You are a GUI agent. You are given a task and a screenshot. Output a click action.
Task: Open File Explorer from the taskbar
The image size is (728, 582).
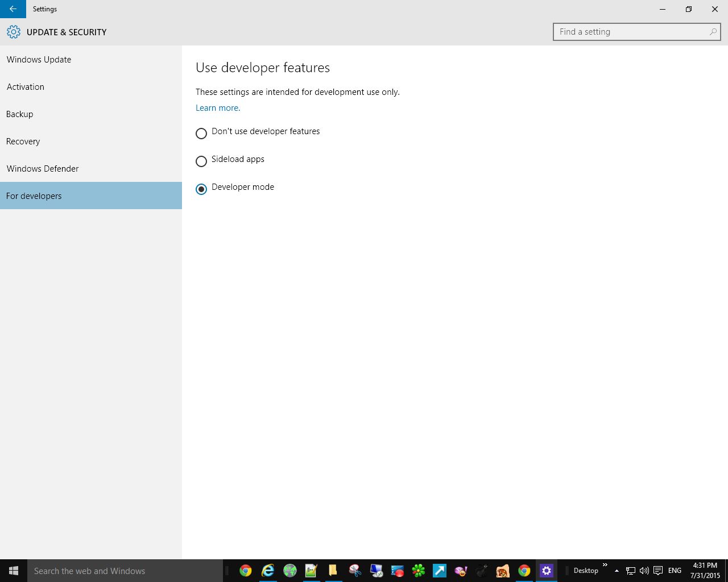[x=333, y=571]
